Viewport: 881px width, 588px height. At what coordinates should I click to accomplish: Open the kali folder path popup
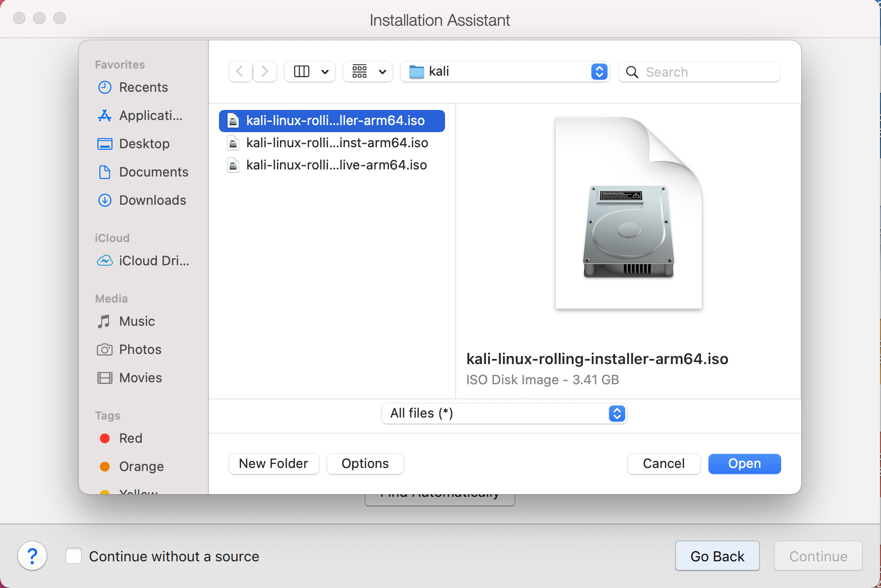click(x=505, y=72)
